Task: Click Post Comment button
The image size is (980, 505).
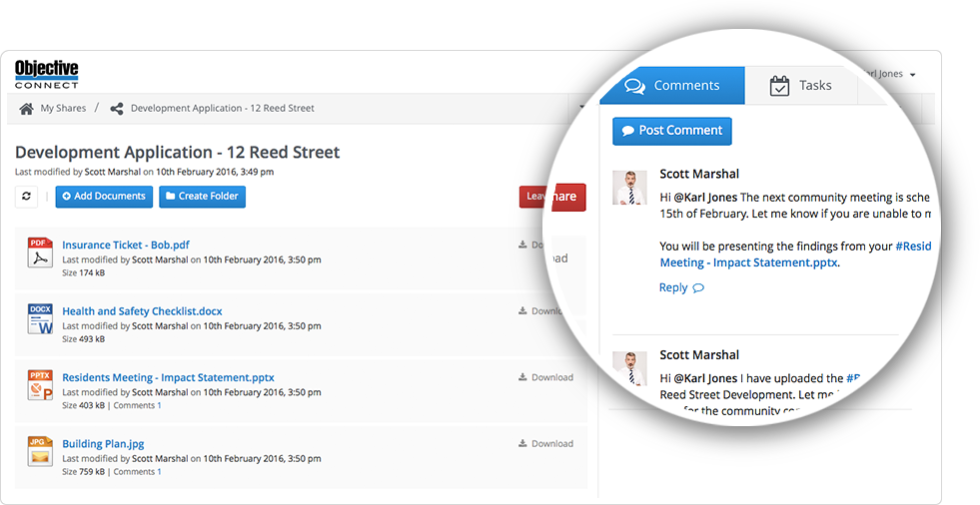Action: tap(672, 131)
